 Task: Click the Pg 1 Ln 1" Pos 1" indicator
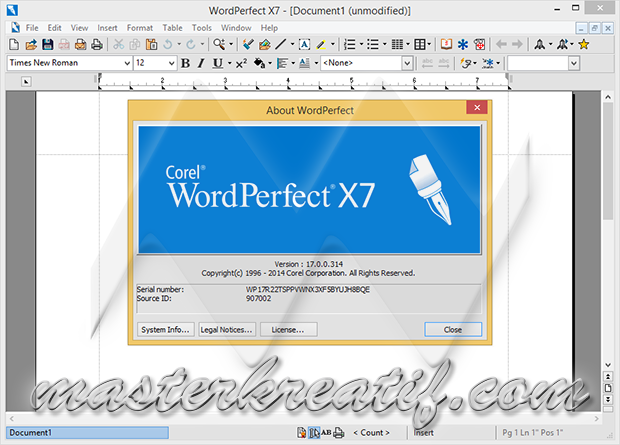(x=532, y=433)
